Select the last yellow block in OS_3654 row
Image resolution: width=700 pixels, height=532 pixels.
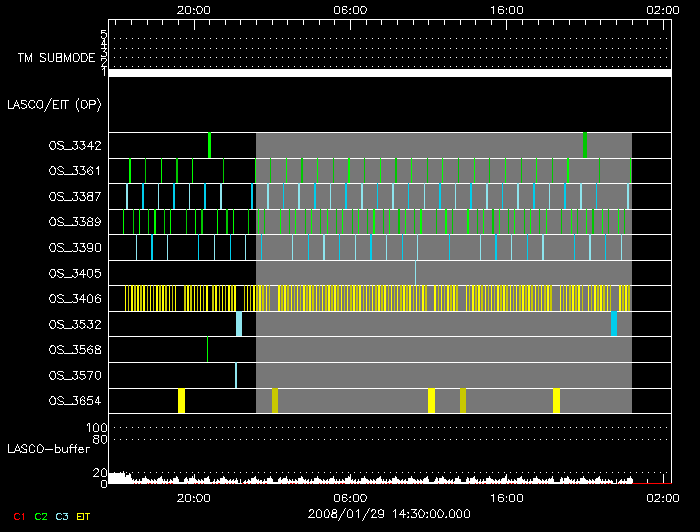(556, 401)
